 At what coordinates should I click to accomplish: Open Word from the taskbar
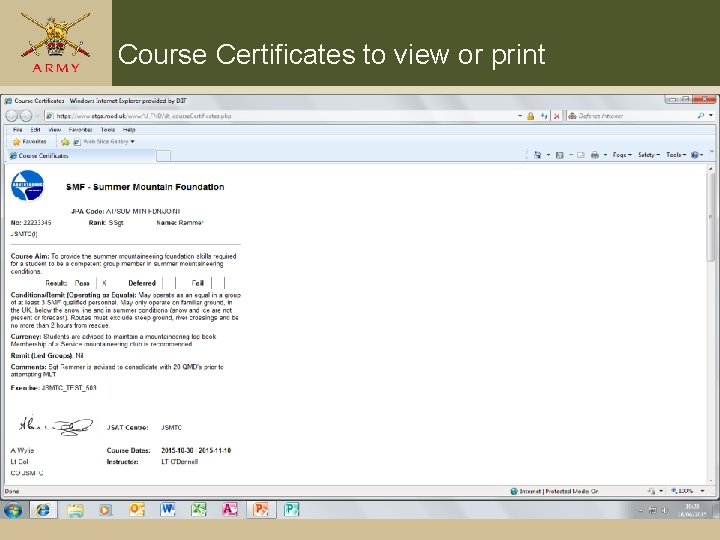tap(168, 510)
